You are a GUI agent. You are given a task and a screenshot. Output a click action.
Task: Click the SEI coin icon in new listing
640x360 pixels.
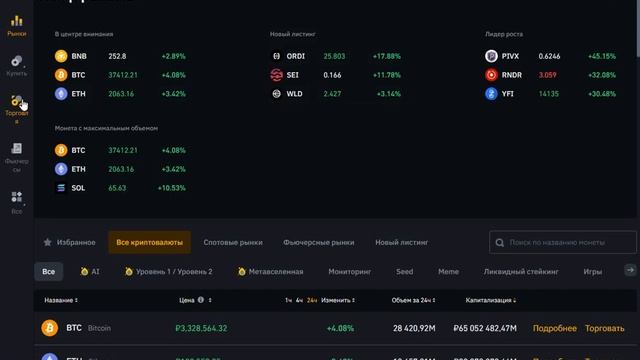[276, 75]
